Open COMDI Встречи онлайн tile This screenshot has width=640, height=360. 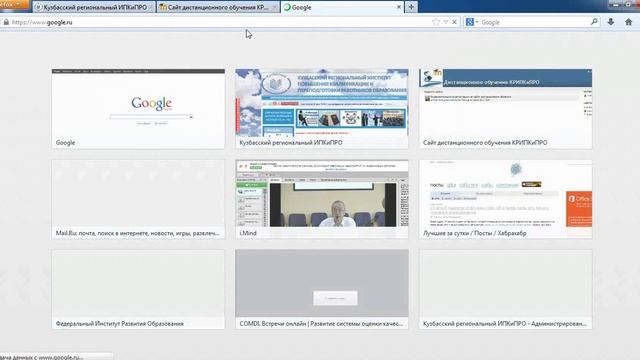(322, 289)
